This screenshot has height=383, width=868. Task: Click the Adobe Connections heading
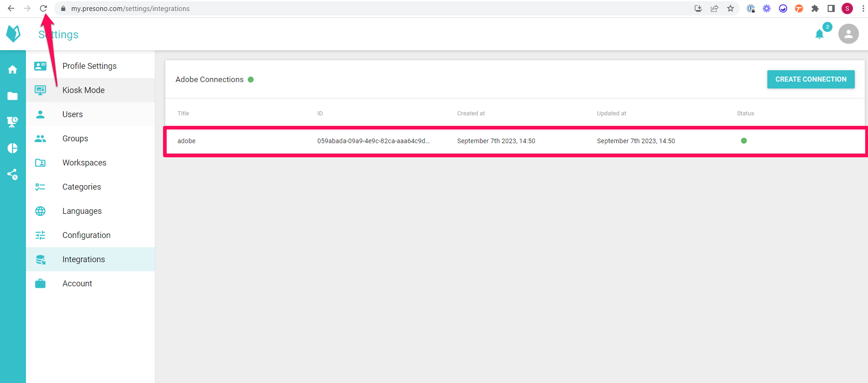209,79
